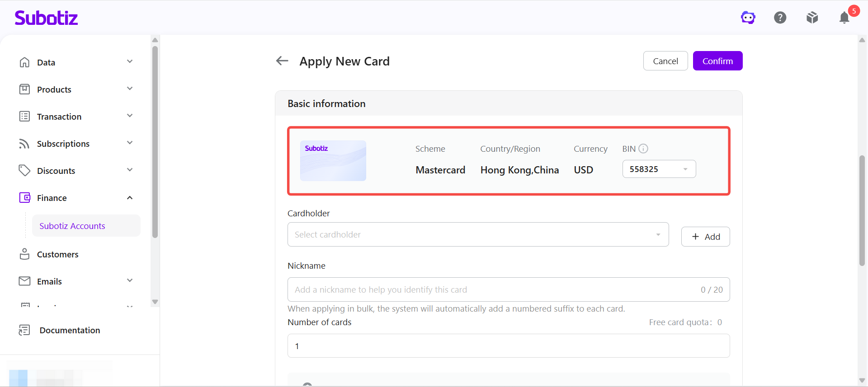Click the Transaction list icon
This screenshot has width=868, height=387.
pos(24,117)
